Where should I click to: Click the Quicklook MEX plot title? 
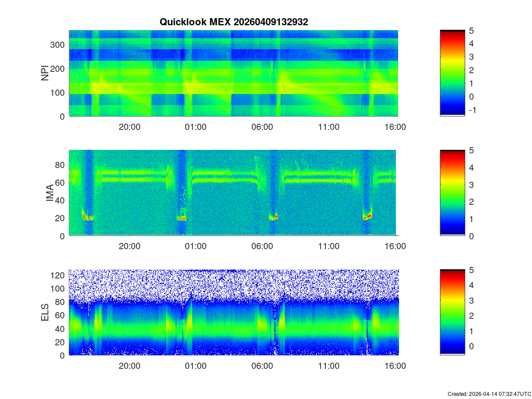(234, 22)
